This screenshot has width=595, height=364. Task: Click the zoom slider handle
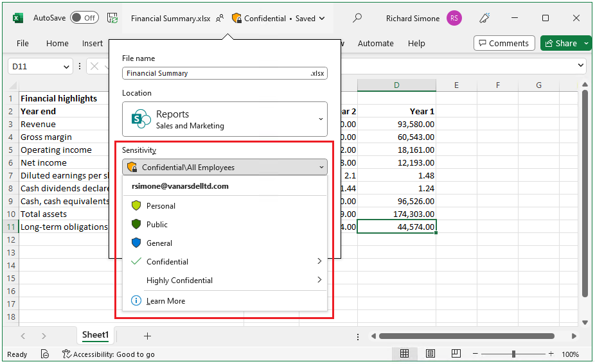coord(513,354)
